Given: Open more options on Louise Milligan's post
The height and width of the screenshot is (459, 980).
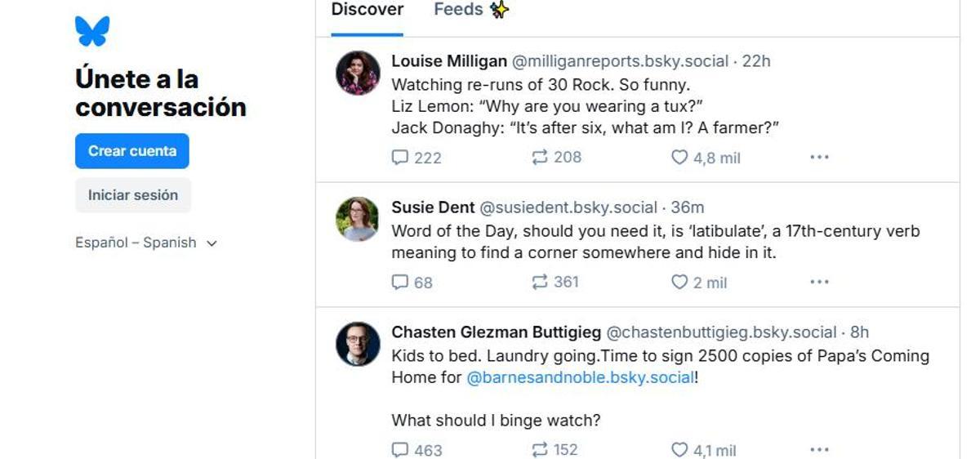Looking at the screenshot, I should coord(819,158).
